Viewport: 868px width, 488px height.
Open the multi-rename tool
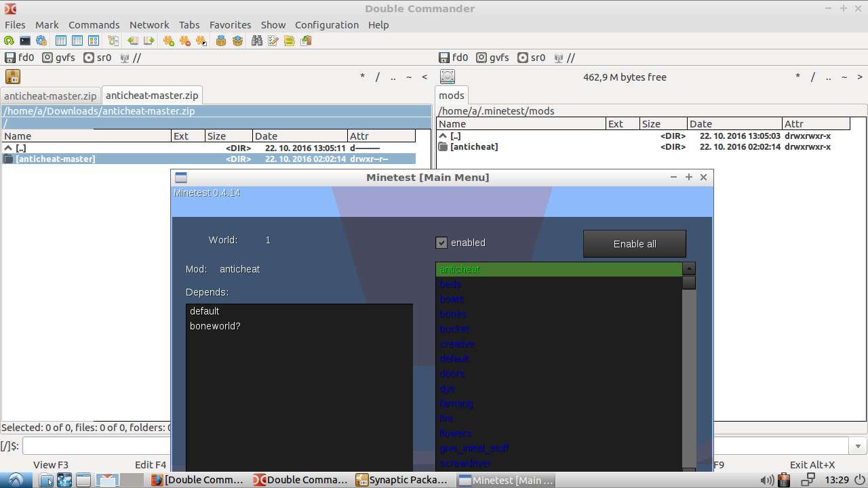click(x=273, y=40)
